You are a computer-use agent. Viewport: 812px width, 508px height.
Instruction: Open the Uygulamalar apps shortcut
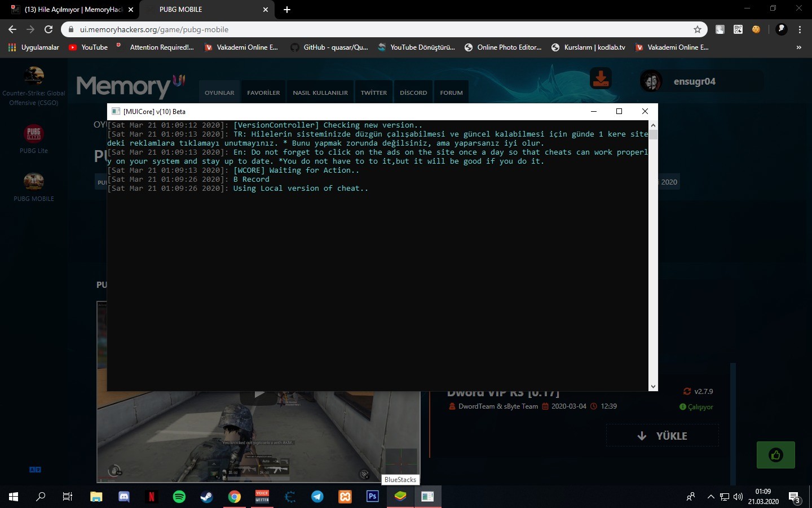point(34,47)
